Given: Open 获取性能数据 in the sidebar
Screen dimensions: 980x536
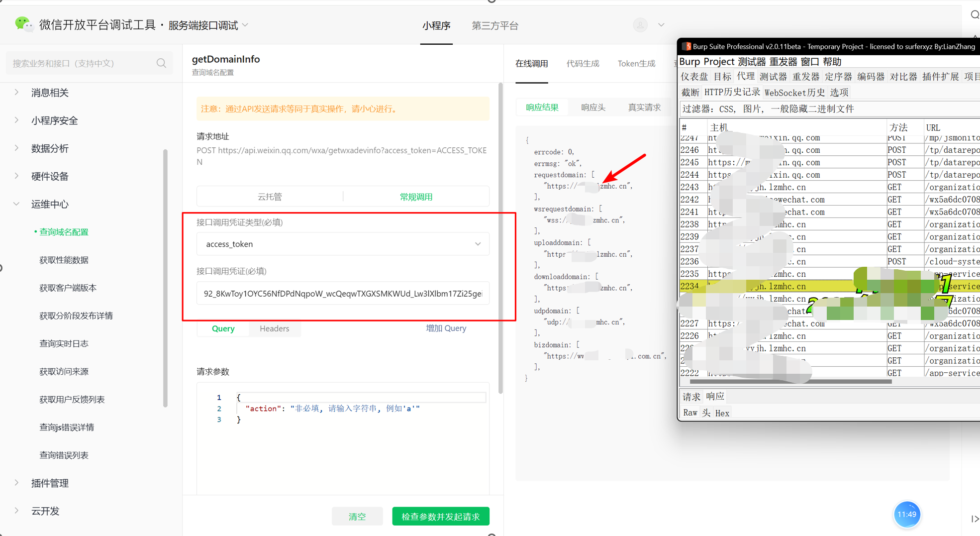Looking at the screenshot, I should [x=64, y=260].
